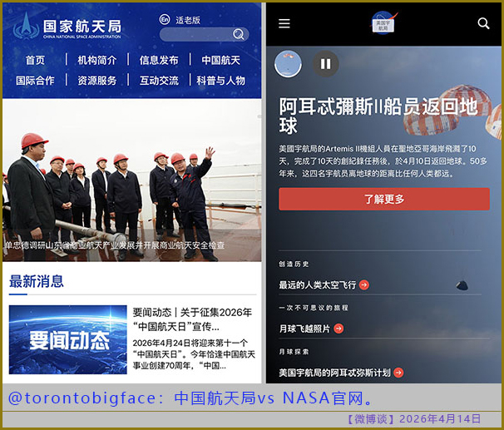The height and width of the screenshot is (430, 504).
Task: Open the 单忠德调研山东 banner caption
Action: pos(115,245)
